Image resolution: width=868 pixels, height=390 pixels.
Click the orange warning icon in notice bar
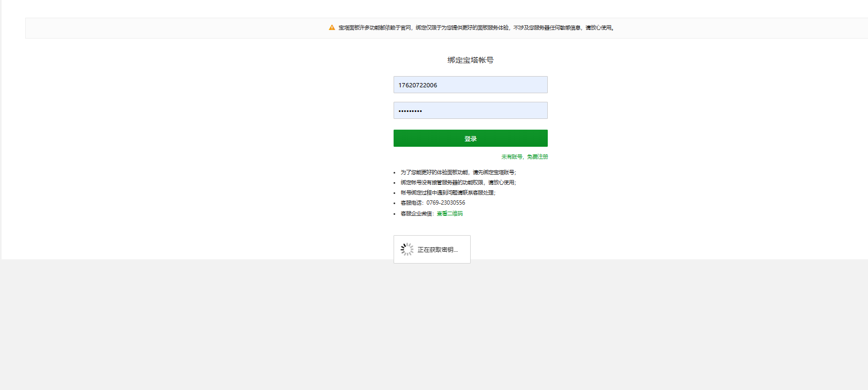(332, 27)
